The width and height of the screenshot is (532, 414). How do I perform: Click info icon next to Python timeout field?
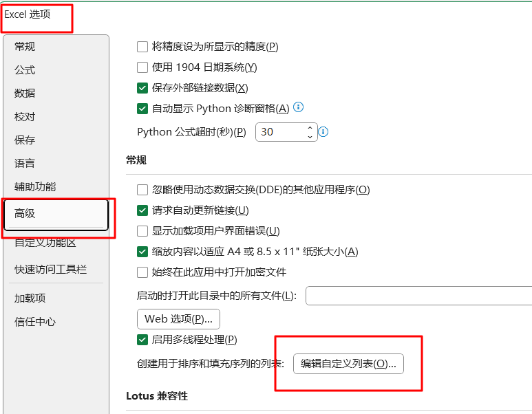pos(323,131)
